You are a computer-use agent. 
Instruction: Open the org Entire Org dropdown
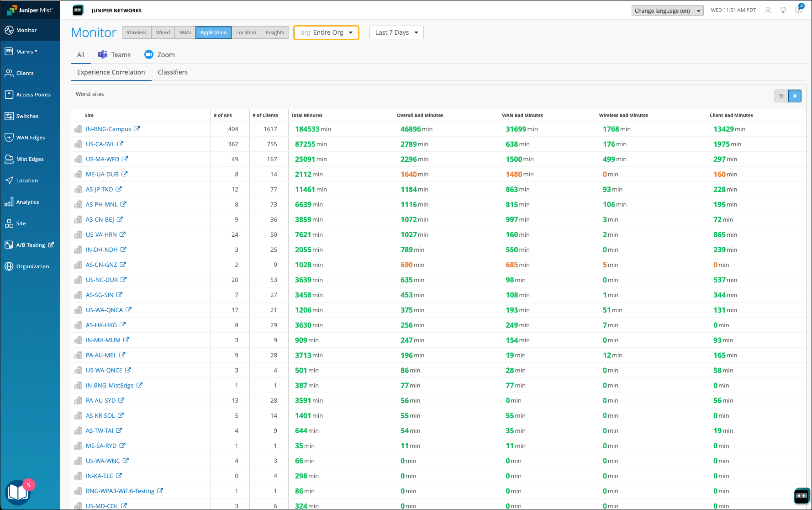(326, 32)
